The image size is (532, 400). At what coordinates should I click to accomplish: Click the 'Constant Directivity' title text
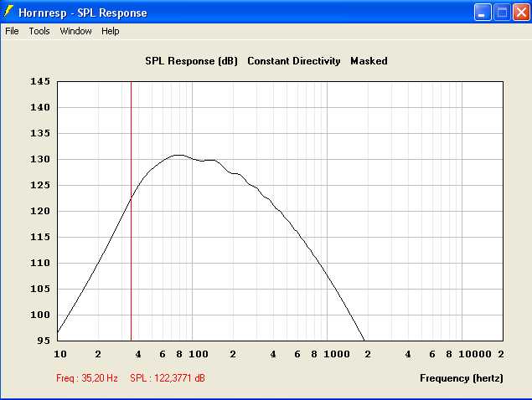[x=294, y=61]
